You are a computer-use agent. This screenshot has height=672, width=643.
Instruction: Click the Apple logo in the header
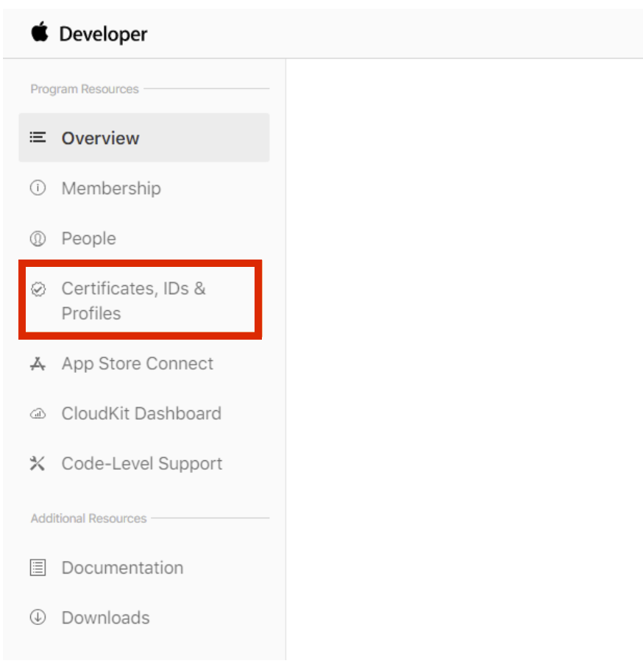(x=39, y=33)
